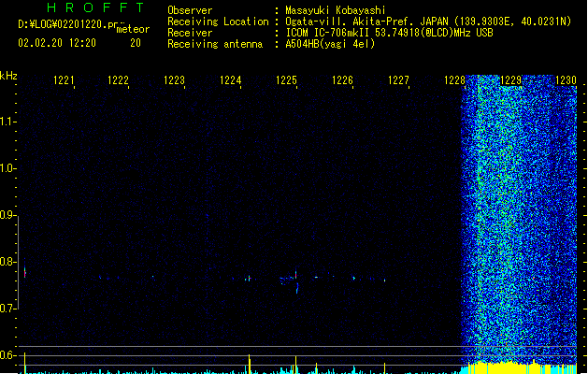Select the A504HB(yagi 4el) antenna text
Viewport: 588px width, 374px height.
pos(330,44)
